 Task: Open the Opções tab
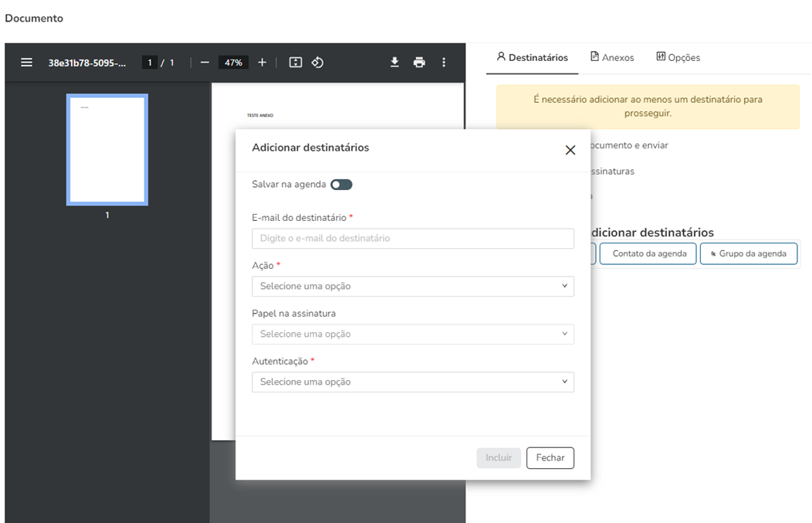[678, 58]
